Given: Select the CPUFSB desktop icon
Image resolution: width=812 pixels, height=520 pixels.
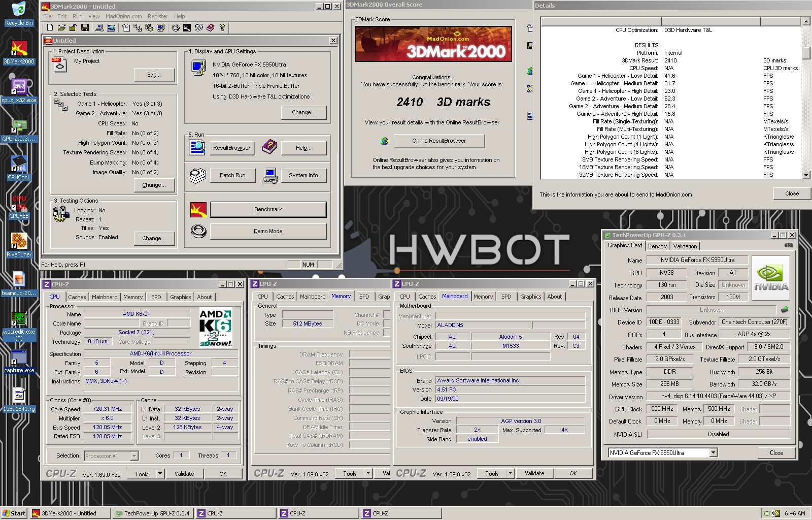Looking at the screenshot, I should (19, 207).
